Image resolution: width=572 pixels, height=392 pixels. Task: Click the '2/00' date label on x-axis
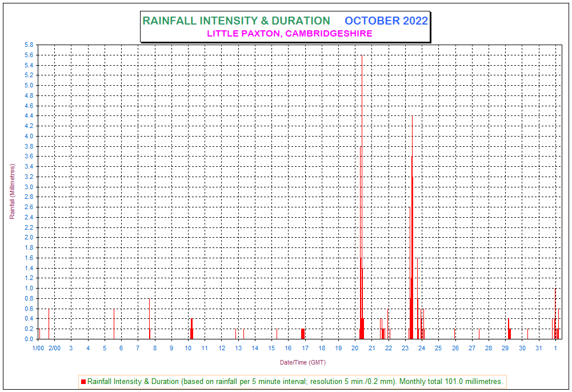pos(55,348)
